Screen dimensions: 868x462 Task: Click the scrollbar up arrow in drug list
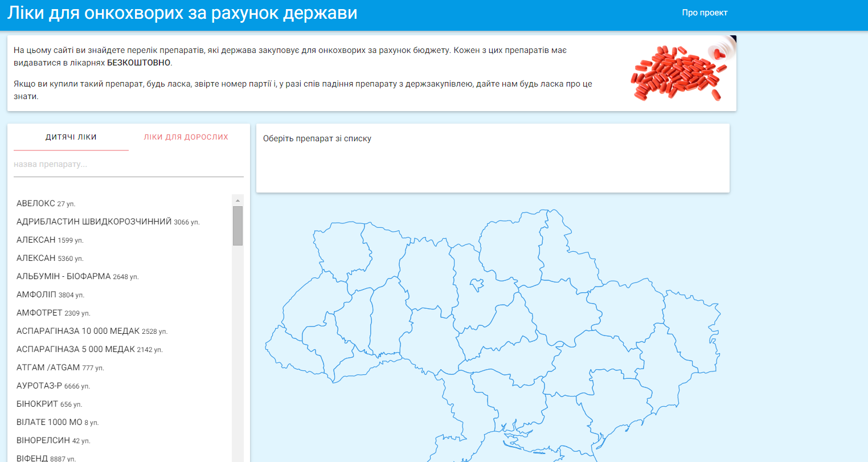click(238, 201)
